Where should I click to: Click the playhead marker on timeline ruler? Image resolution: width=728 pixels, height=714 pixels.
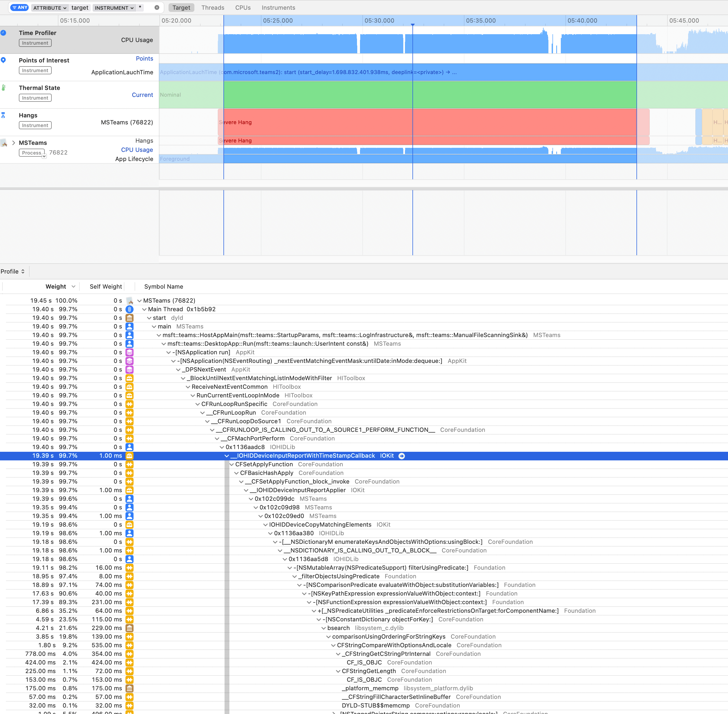click(412, 25)
